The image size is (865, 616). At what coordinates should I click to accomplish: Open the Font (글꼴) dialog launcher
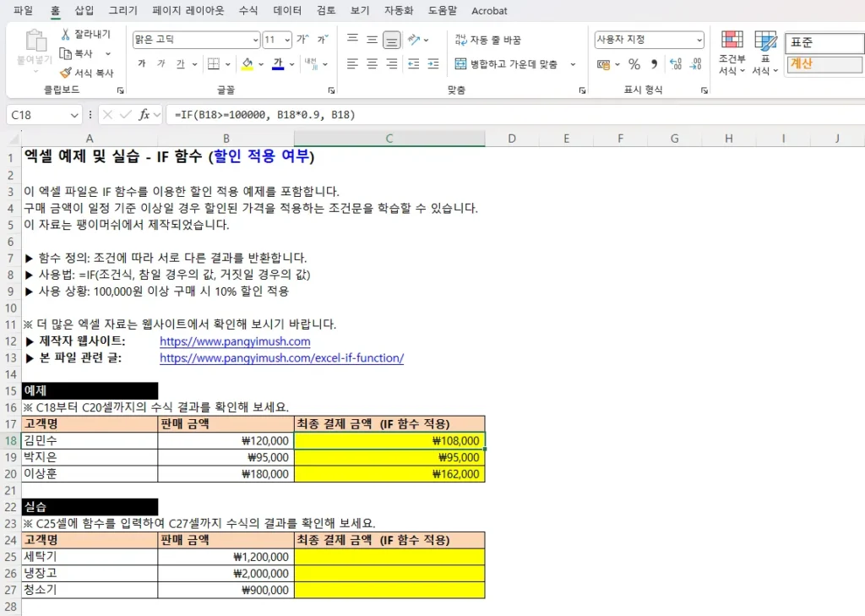[331, 90]
